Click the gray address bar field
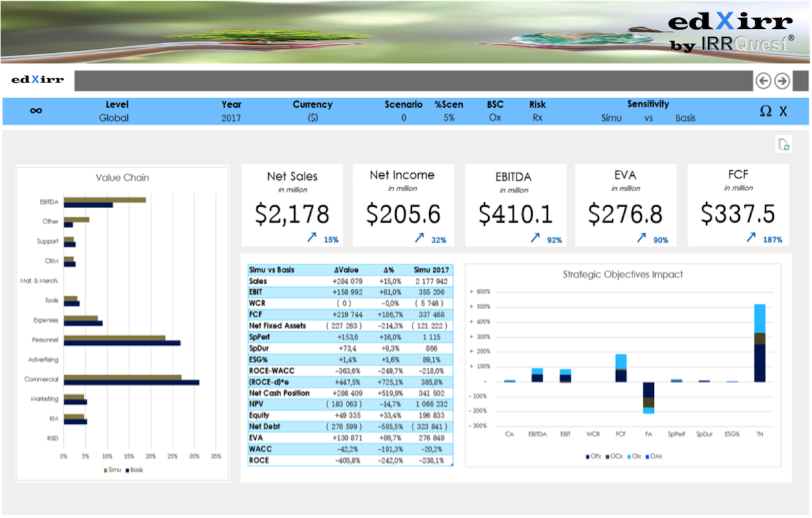812x518 pixels. tap(413, 81)
